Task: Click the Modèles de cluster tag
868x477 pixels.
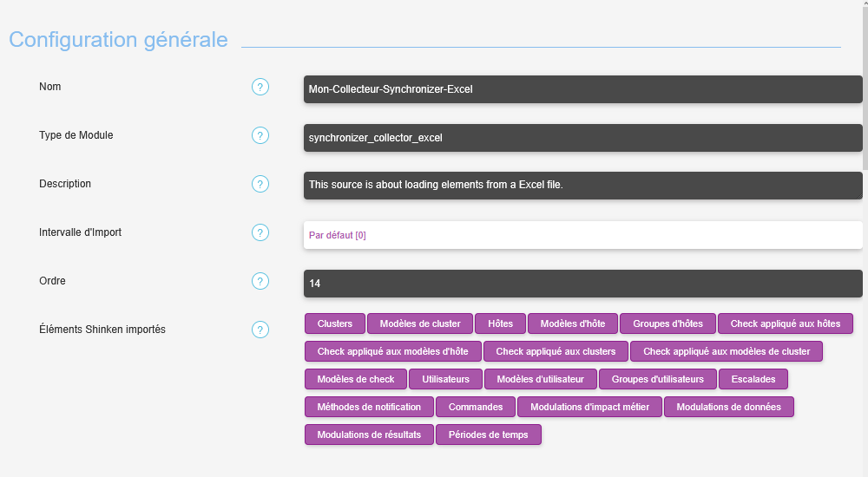Action: pos(420,323)
